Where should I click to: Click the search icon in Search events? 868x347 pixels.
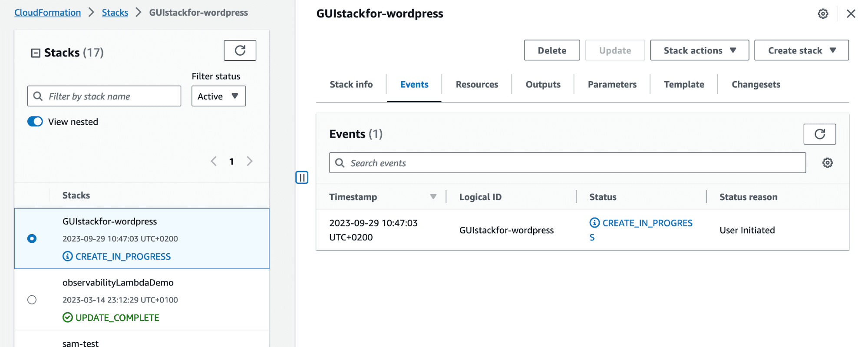[340, 163]
